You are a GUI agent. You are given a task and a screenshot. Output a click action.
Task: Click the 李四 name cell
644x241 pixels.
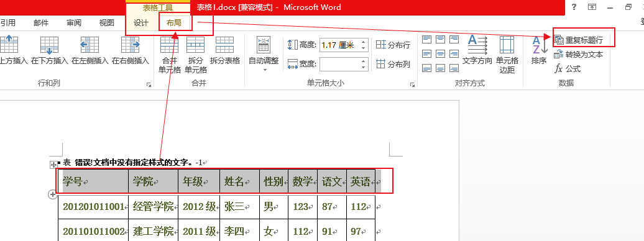pos(239,230)
